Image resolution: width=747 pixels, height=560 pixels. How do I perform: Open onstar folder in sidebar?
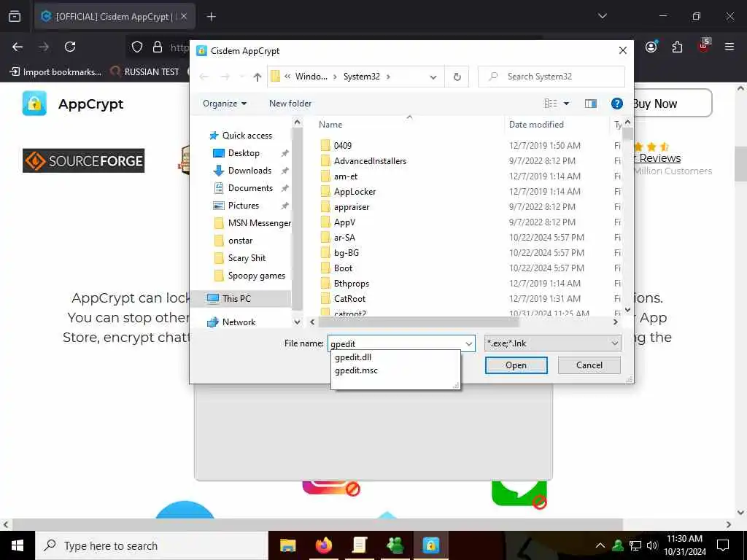tap(240, 241)
